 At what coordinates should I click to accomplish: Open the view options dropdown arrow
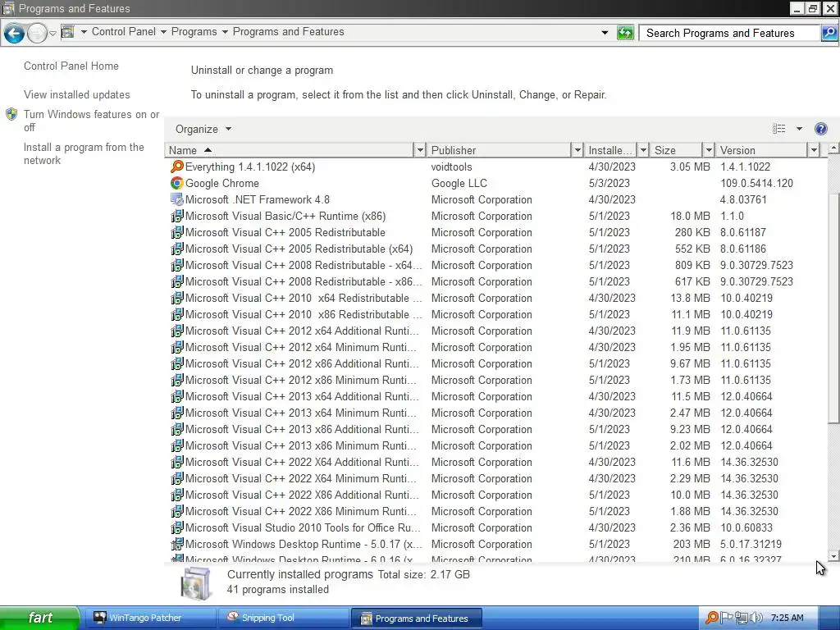point(799,129)
